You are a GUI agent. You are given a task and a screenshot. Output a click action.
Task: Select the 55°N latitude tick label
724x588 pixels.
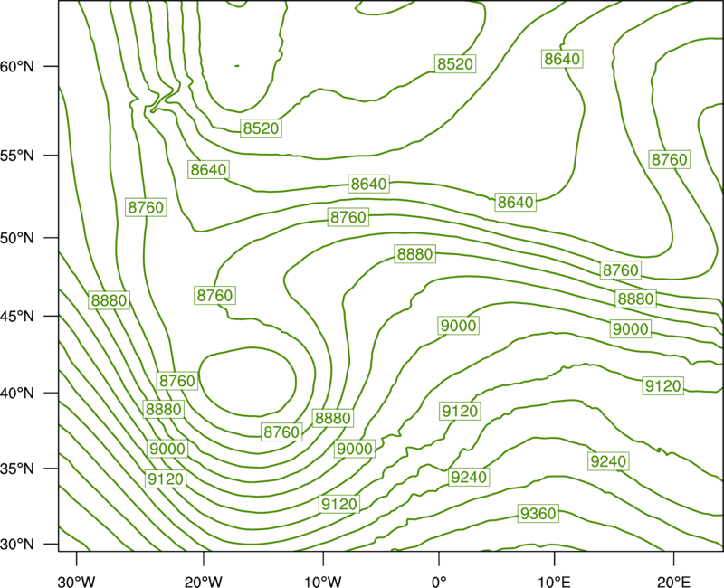tap(17, 156)
